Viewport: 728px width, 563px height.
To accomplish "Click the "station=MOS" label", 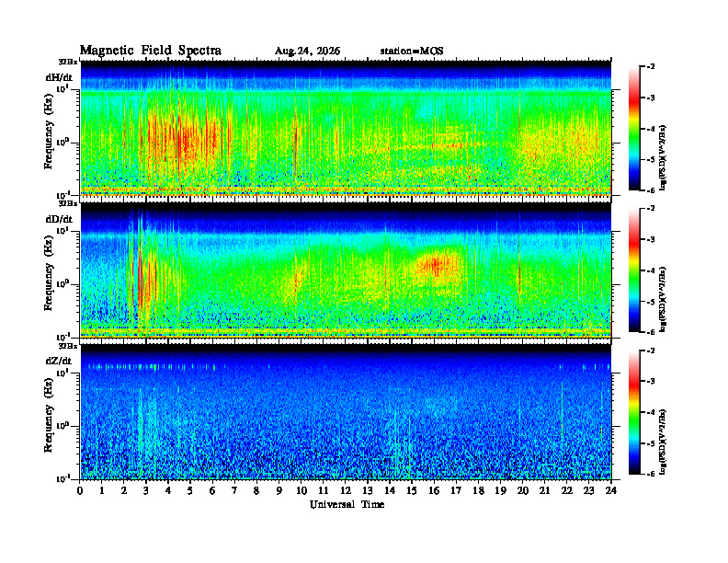I will pyautogui.click(x=412, y=52).
